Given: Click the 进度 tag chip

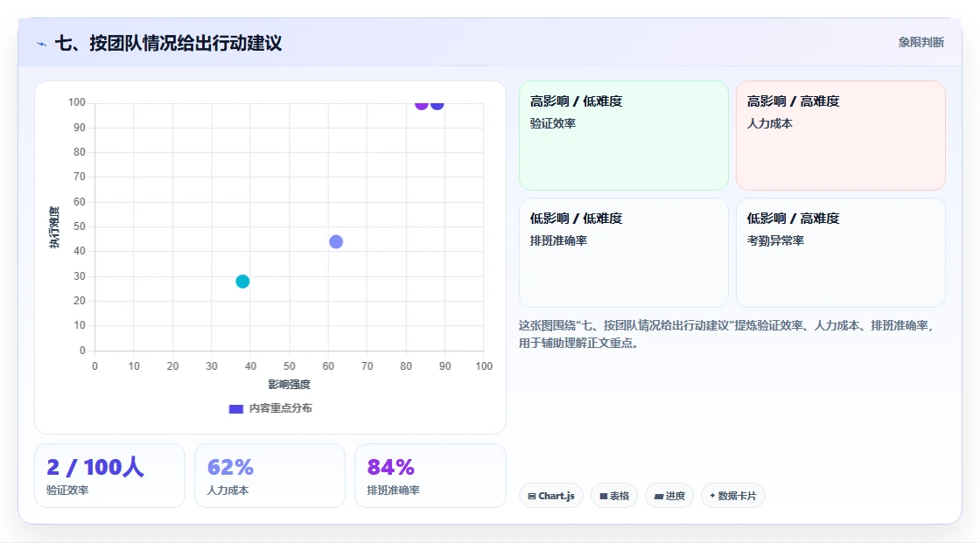Looking at the screenshot, I should (669, 496).
